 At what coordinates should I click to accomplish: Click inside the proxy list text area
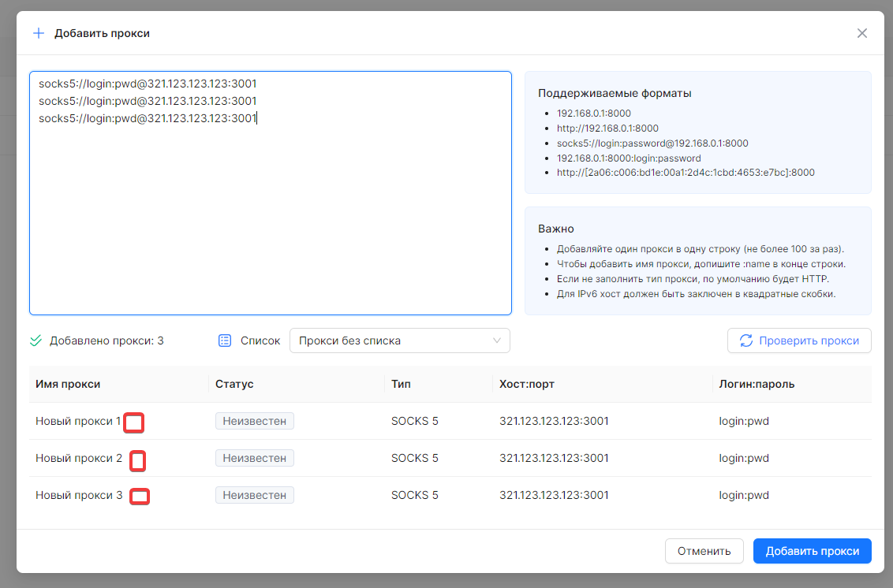[270, 213]
